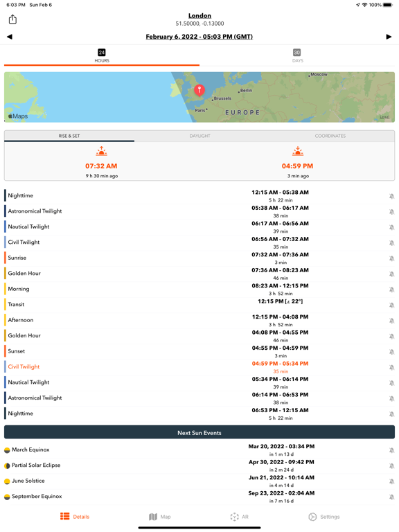The image size is (399, 532).
Task: Tap the share icon
Action: [x=12, y=19]
